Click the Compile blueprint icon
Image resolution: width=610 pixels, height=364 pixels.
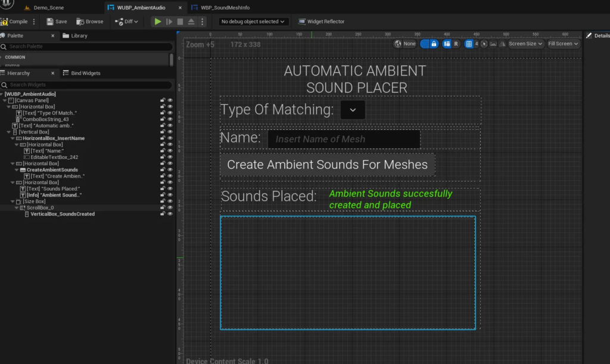click(5, 21)
